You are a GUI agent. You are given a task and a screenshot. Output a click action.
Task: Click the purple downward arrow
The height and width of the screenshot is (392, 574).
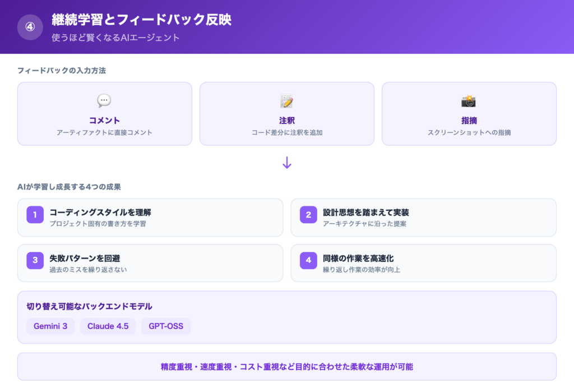click(x=286, y=163)
